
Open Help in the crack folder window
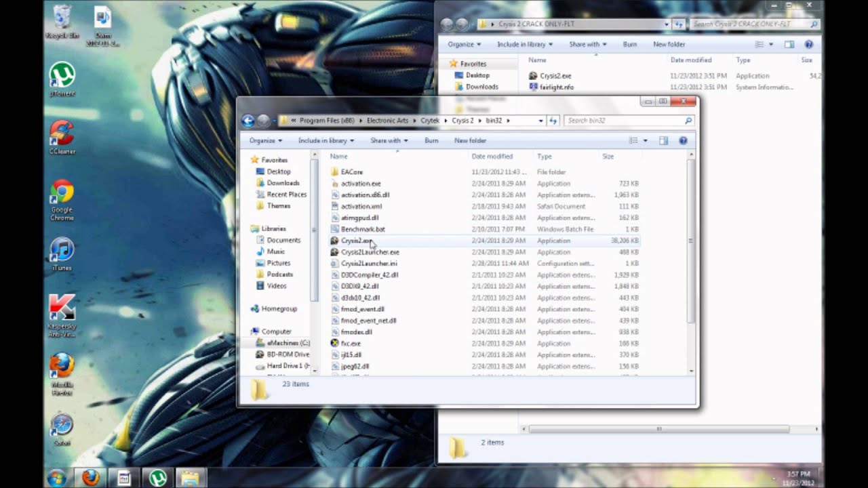pyautogui.click(x=808, y=44)
